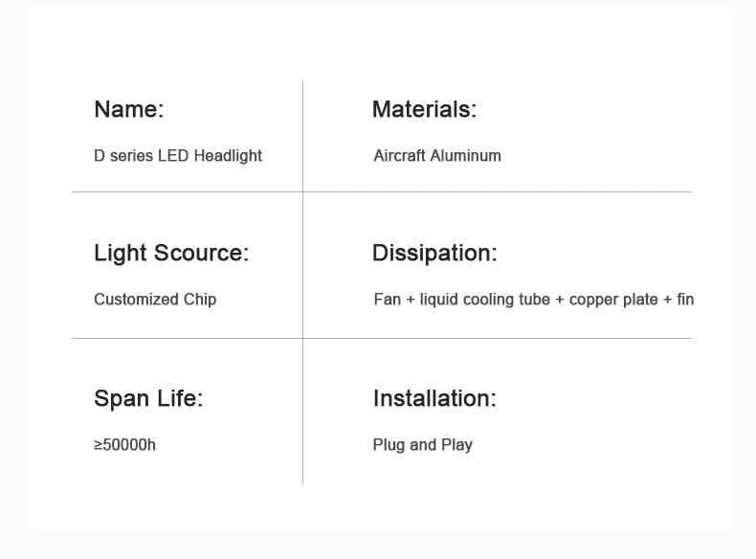The image size is (756, 559).
Task: Click the word "Fan" under Dissipation
Action: click(x=388, y=300)
